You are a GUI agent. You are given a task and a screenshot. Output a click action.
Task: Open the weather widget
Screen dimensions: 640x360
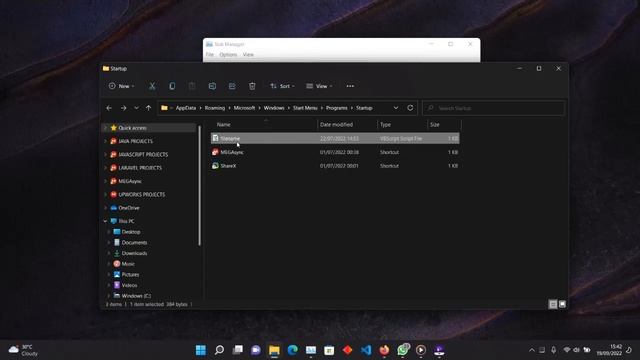[x=23, y=350]
